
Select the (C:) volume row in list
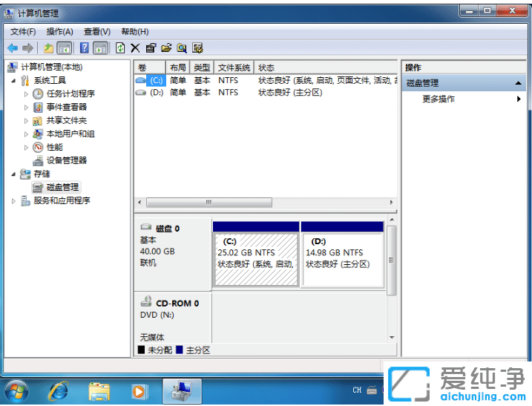point(266,80)
